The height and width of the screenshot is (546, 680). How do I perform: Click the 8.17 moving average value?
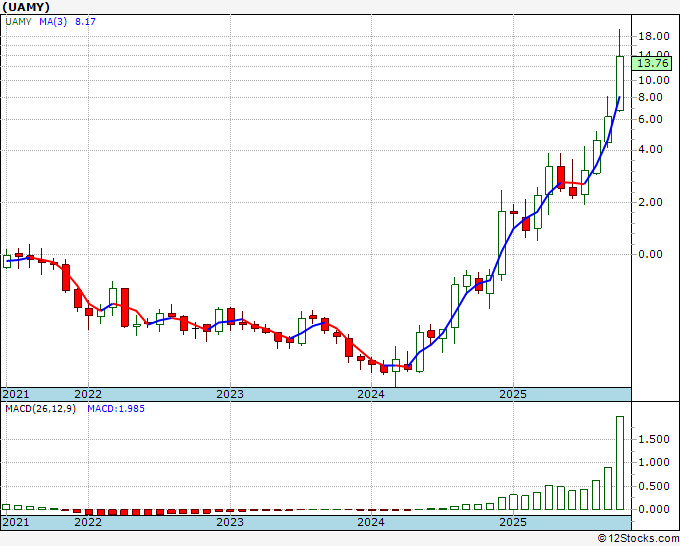(85, 21)
